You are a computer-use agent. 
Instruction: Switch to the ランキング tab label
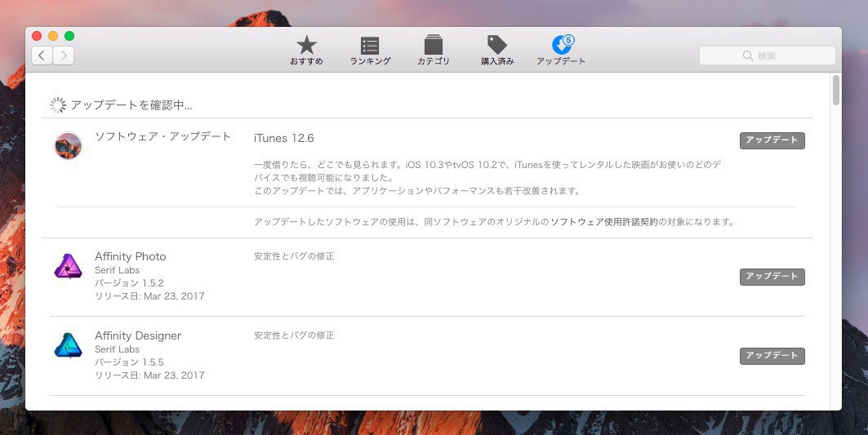pos(371,61)
